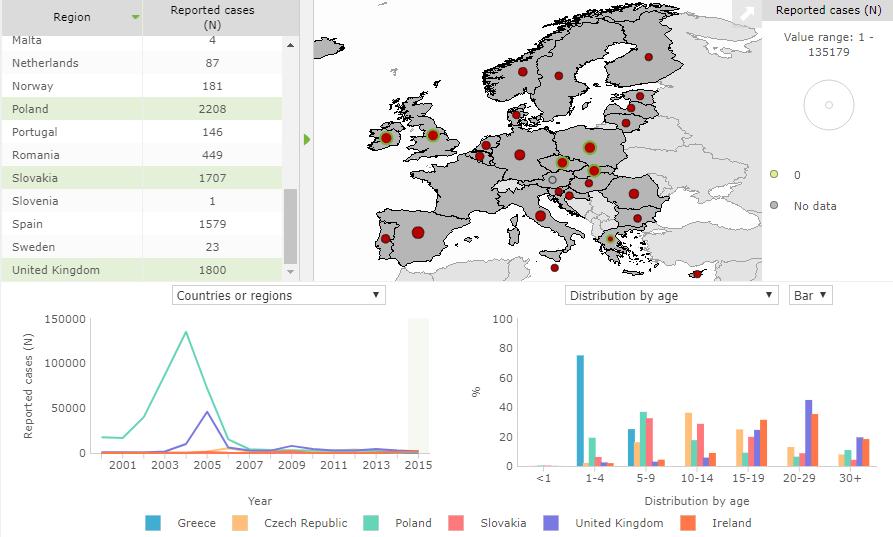
Task: Open the Bar chart type dropdown
Action: tap(810, 295)
